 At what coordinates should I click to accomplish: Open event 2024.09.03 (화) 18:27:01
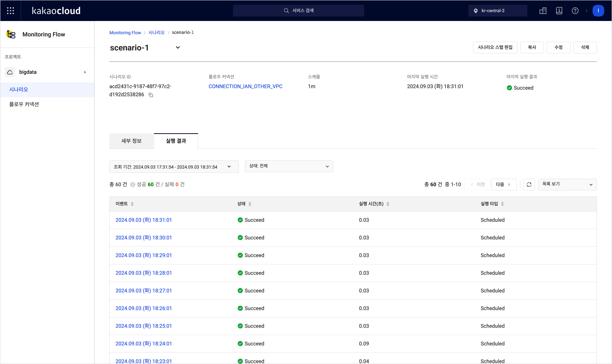[144, 291]
